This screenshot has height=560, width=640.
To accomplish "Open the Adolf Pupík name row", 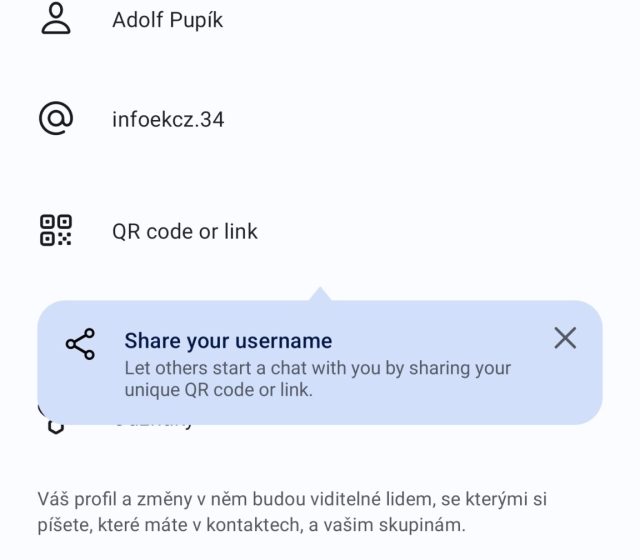I will [x=167, y=20].
